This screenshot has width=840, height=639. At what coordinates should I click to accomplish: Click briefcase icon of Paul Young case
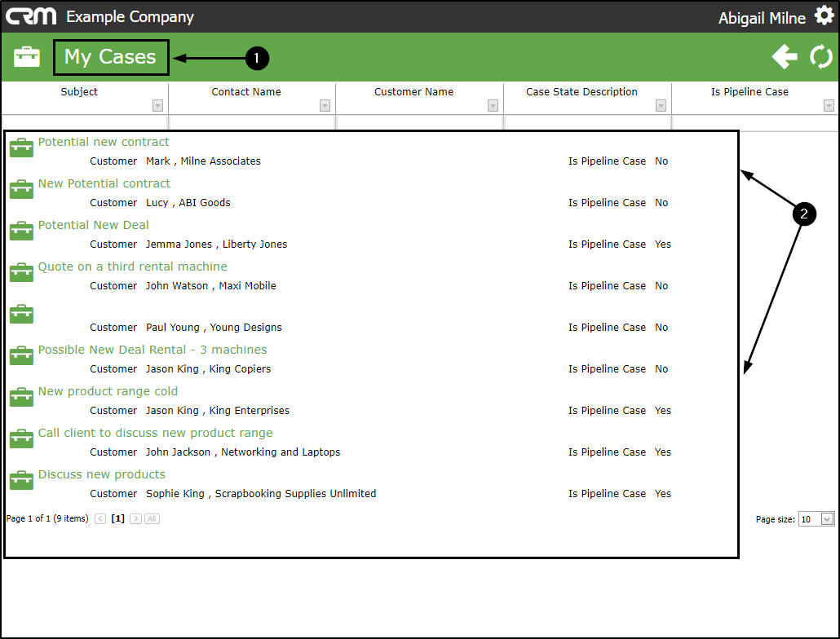pos(21,314)
